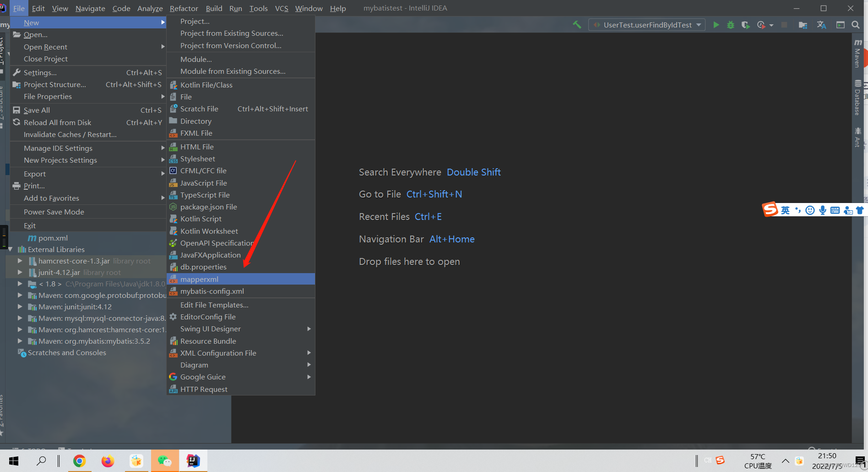Click Settings... in File menu
868x472 pixels.
point(88,72)
